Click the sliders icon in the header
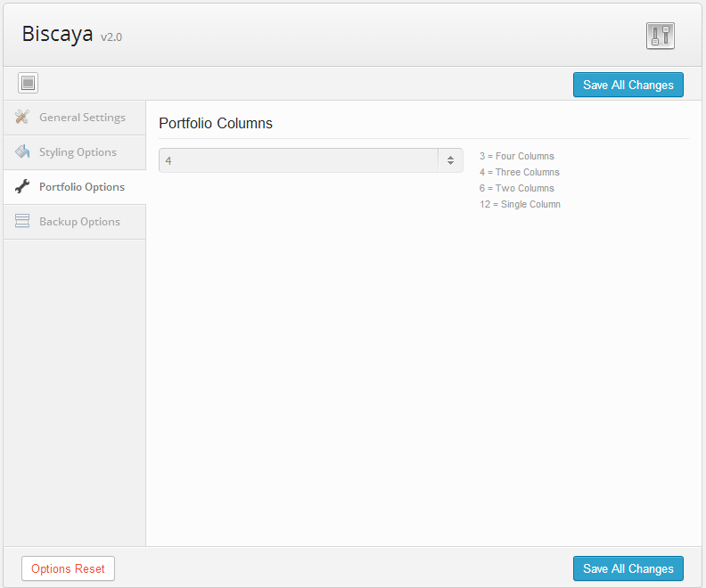The image size is (706, 588). pyautogui.click(x=661, y=36)
